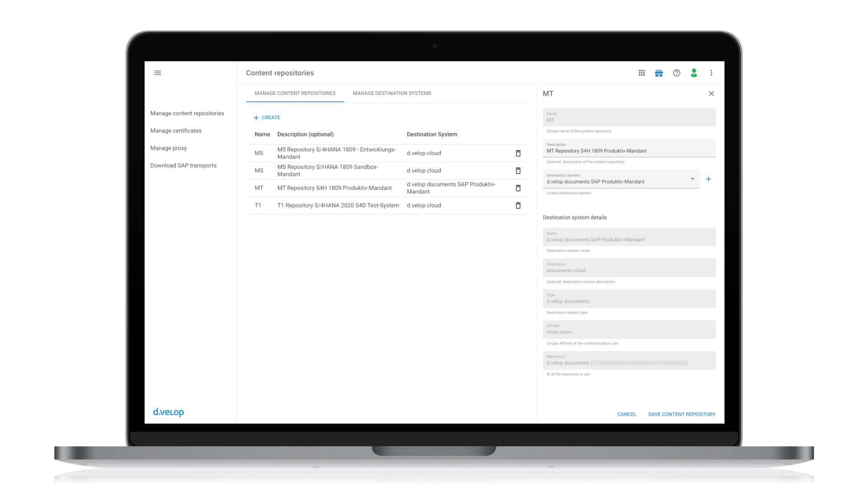Click the user account icon
868x499 pixels.
pyautogui.click(x=694, y=73)
